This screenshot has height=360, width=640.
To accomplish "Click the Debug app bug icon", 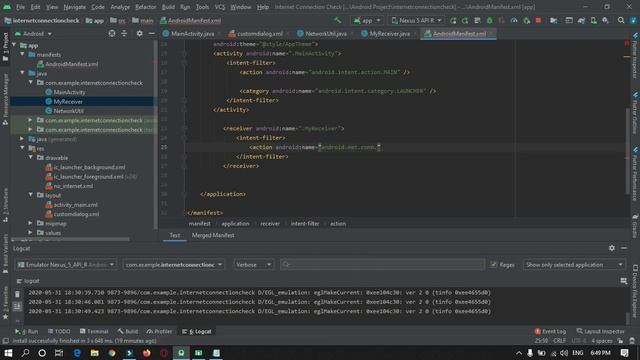I will point(489,20).
